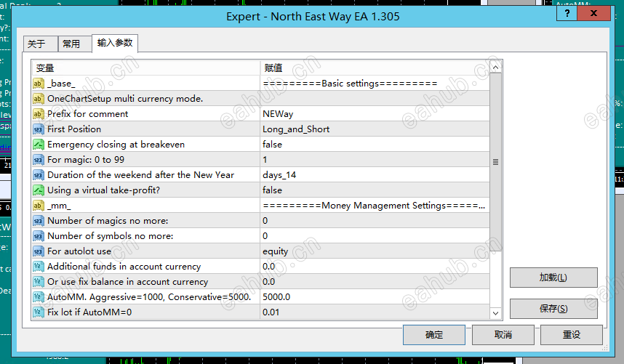The height and width of the screenshot is (364, 624).
Task: Edit the AutoMM value 5000.0
Action: click(375, 297)
